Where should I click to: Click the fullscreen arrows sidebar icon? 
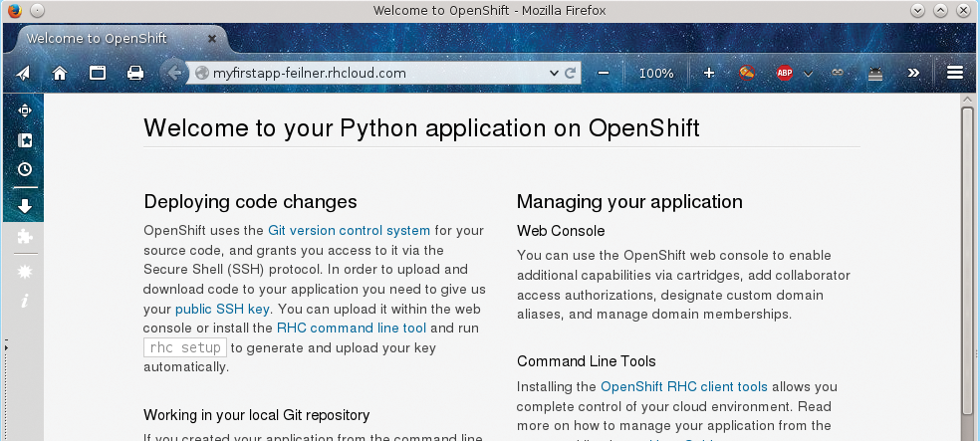point(24,110)
